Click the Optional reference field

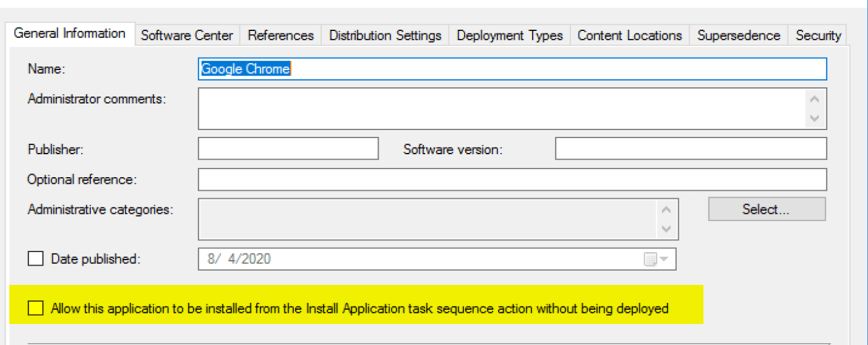click(x=512, y=179)
